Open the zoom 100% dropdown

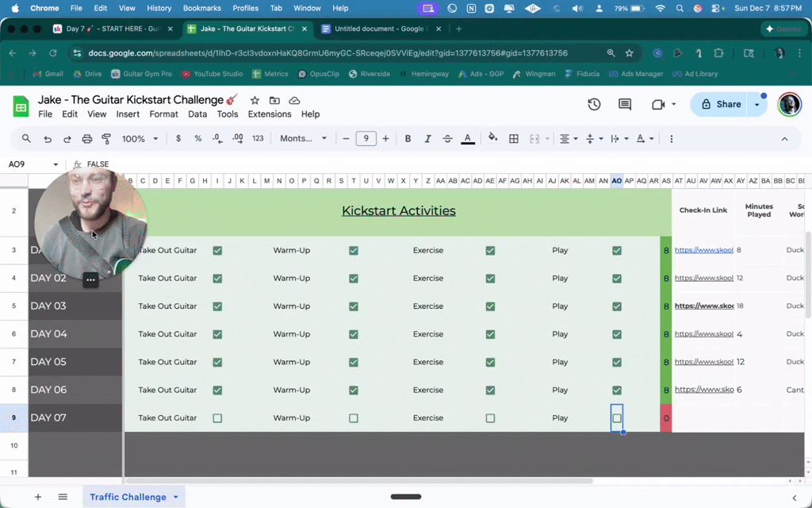pyautogui.click(x=140, y=138)
